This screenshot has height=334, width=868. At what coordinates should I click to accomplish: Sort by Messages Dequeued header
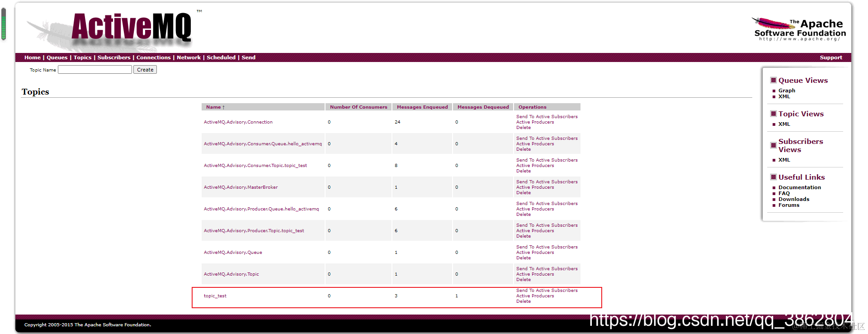pos(483,107)
